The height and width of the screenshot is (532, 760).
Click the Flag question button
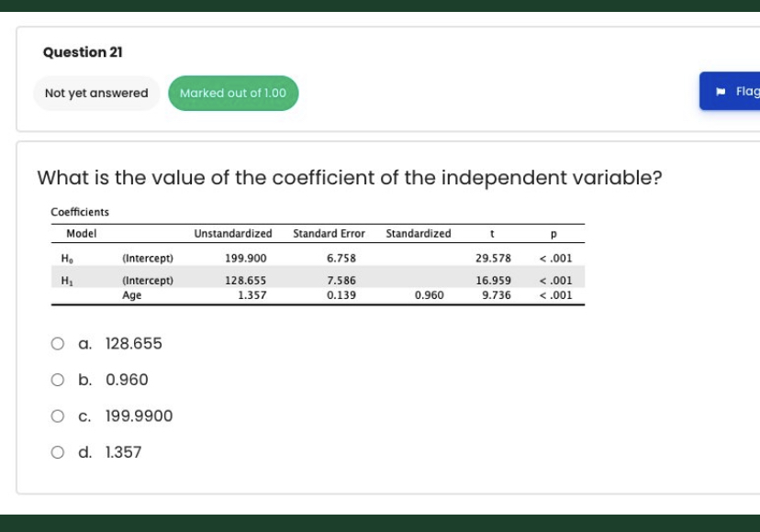pos(730,91)
